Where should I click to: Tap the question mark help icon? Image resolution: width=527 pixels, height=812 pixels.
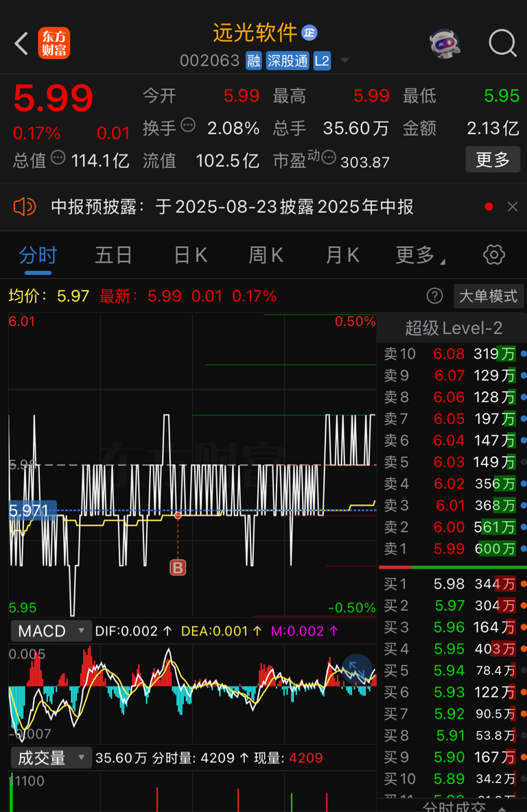[434, 296]
